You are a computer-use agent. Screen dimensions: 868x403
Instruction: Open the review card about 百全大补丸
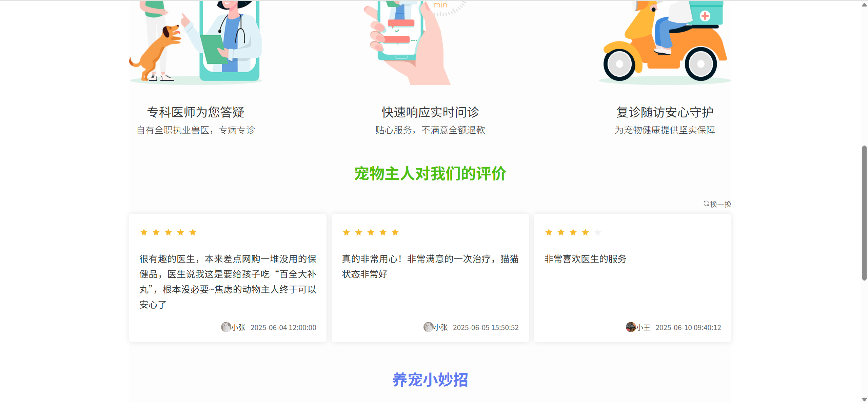[x=228, y=278]
